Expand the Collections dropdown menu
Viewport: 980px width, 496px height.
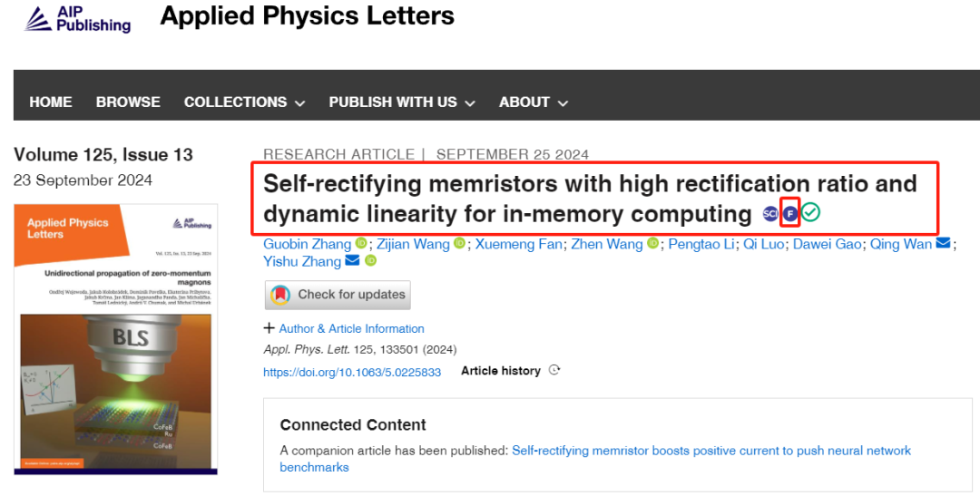244,102
